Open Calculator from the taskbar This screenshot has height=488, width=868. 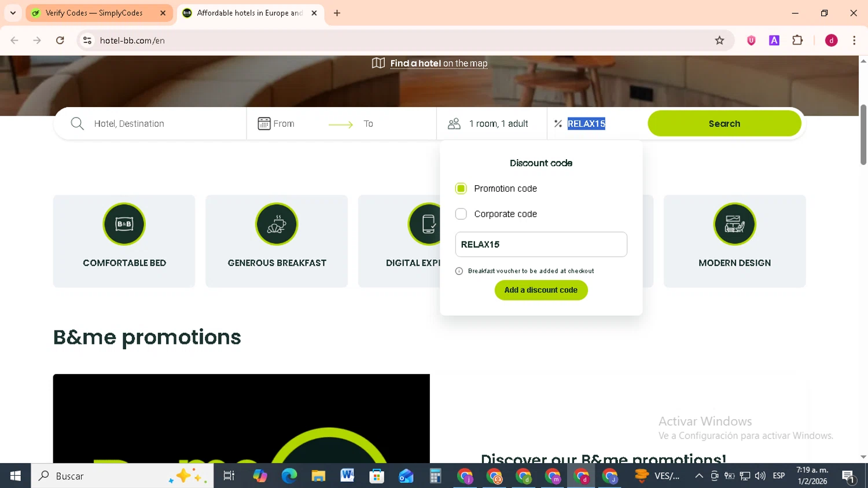(435, 476)
